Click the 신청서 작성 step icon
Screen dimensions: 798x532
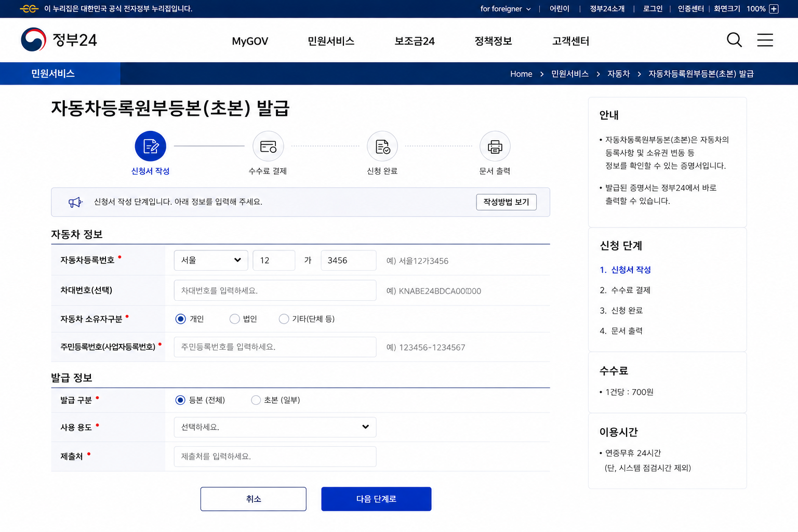pos(151,147)
